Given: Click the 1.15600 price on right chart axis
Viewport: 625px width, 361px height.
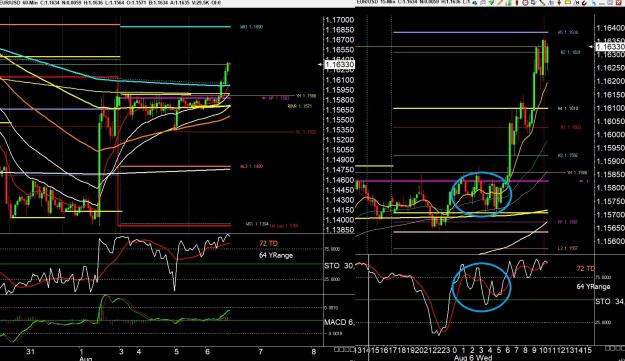Looking at the screenshot, I should (610, 241).
